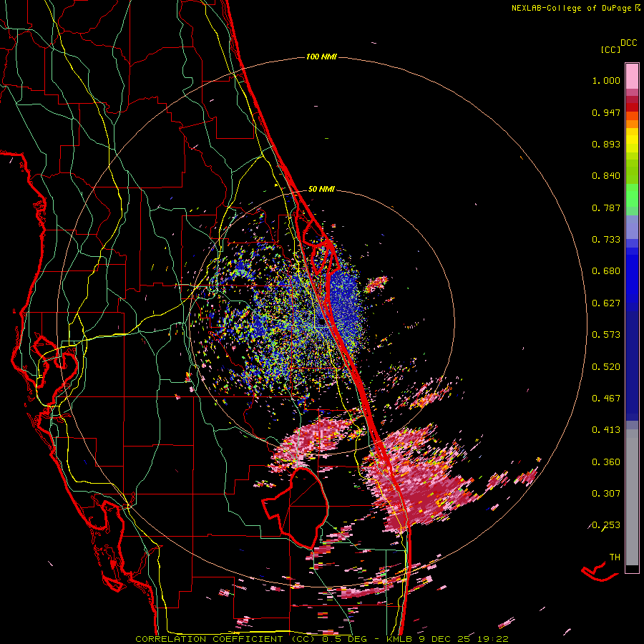This screenshot has width=644, height=644.
Task: Click the [CC] legend unit label
Action: click(x=610, y=49)
